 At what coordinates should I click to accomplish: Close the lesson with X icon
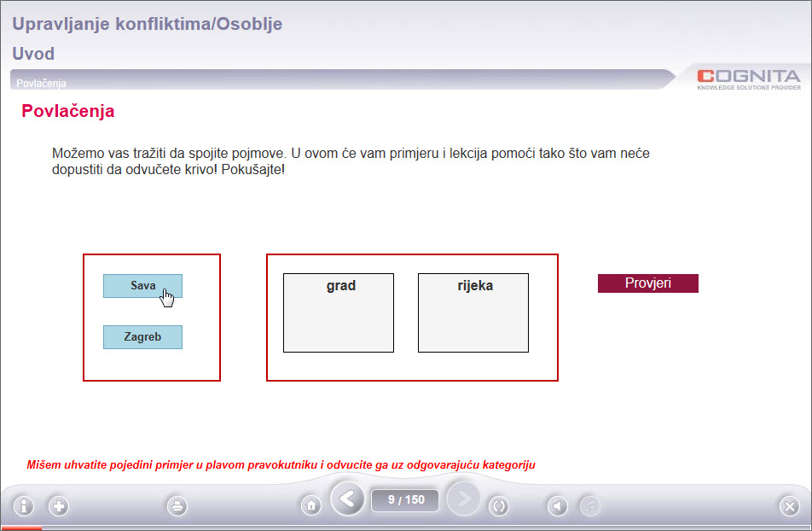pyautogui.click(x=789, y=506)
